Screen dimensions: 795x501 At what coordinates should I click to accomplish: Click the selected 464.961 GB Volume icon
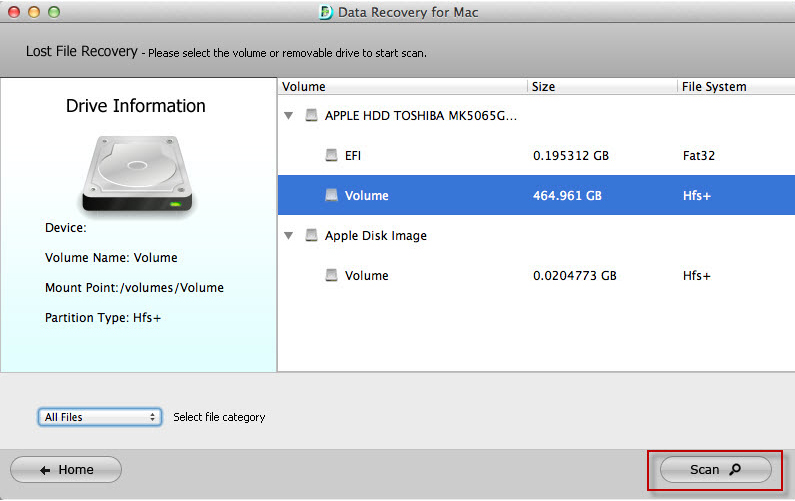[331, 196]
